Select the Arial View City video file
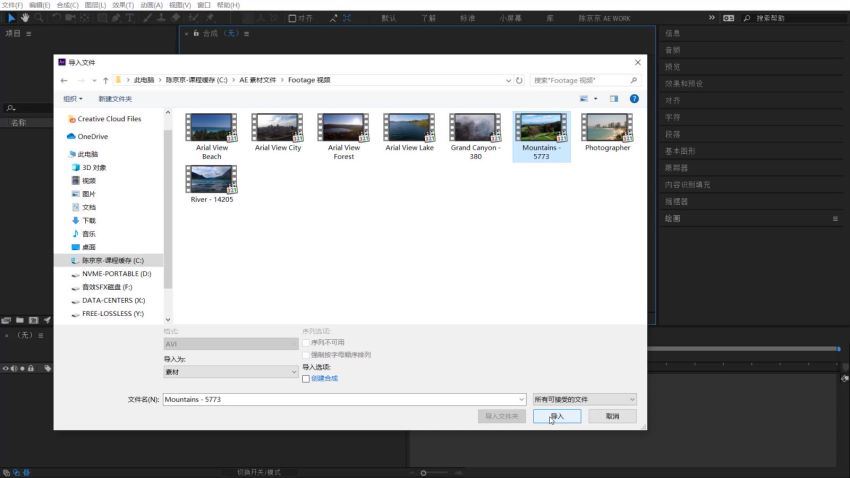Viewport: 850px width, 478px height. (278, 133)
